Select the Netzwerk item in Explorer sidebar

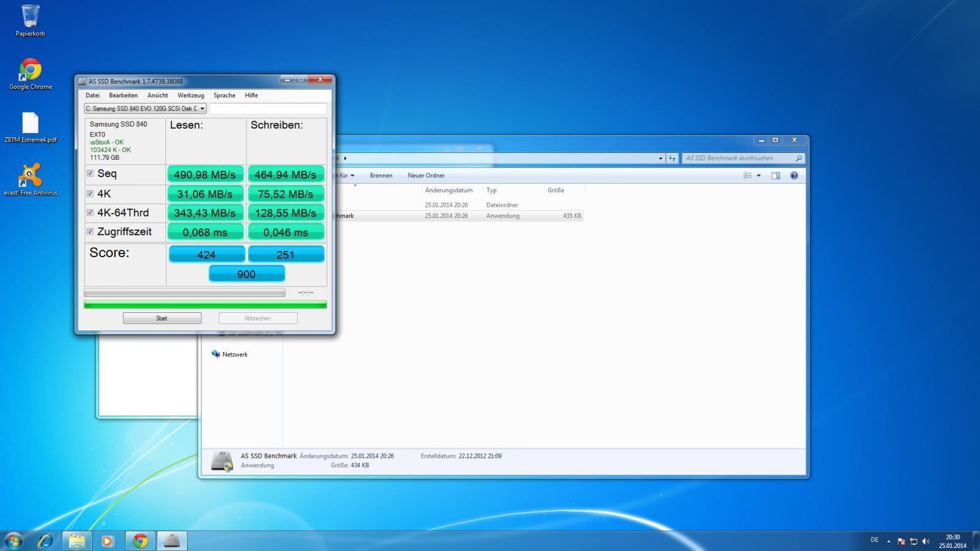click(230, 354)
